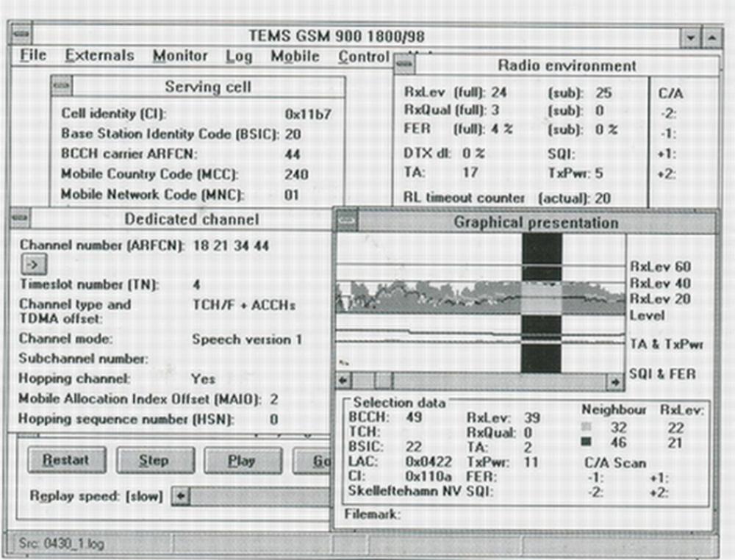Screen dimensions: 735x560
Task: Click the Filemark label
Action: pyautogui.click(x=372, y=514)
